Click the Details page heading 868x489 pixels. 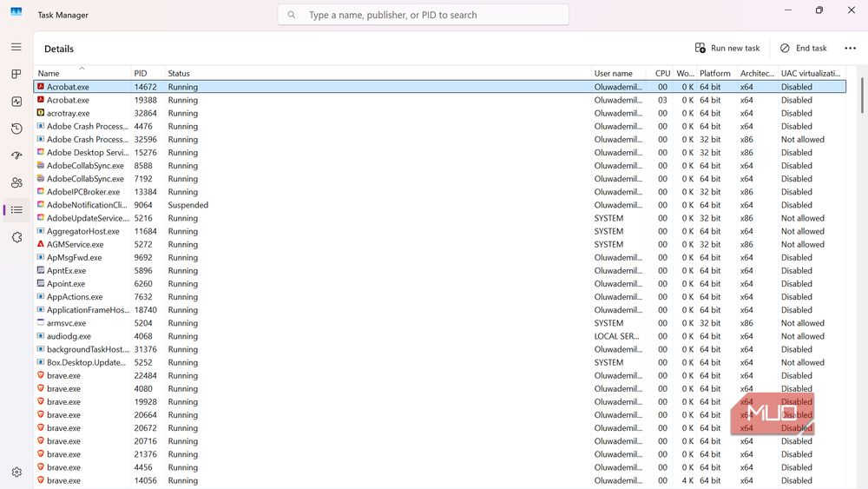coord(59,49)
